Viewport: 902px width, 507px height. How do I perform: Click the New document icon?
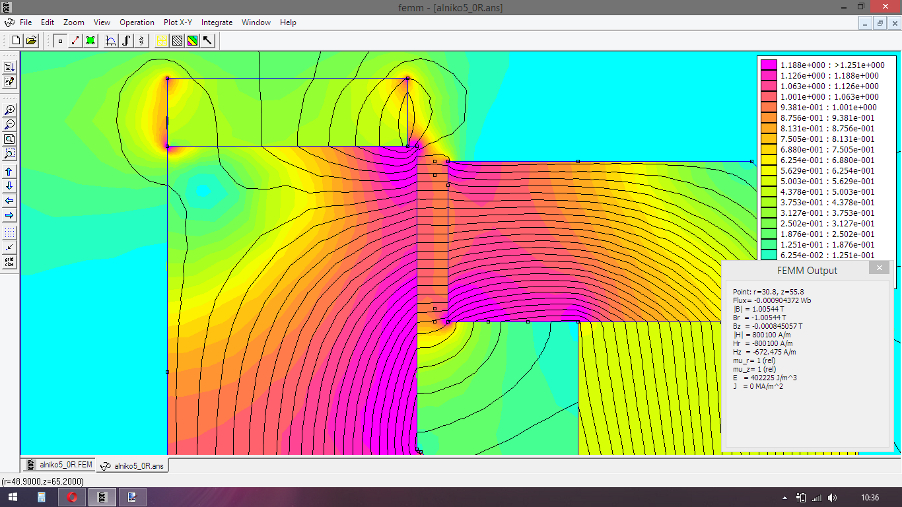(17, 41)
